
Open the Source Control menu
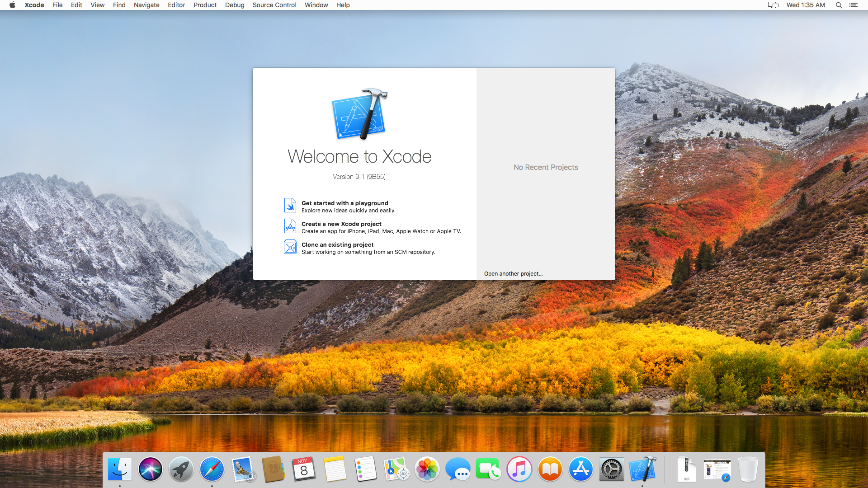(274, 5)
